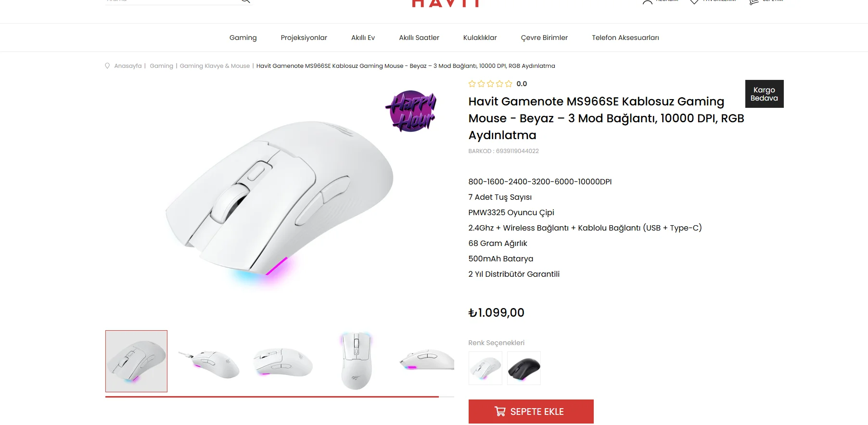Open Telefon Aksesuarları menu
This screenshot has height=425, width=868.
tap(625, 38)
